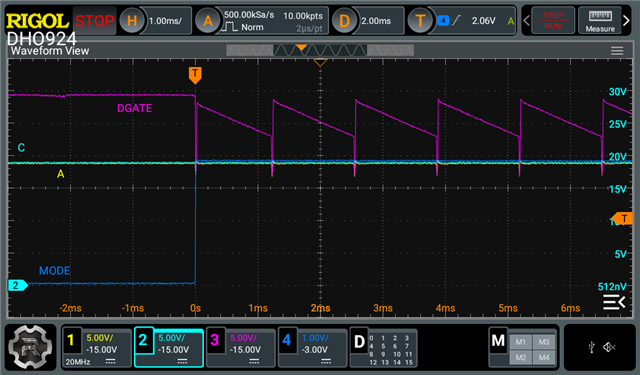The image size is (640, 375).
Task: Click the 30V vertical scale label
Action: click(617, 92)
